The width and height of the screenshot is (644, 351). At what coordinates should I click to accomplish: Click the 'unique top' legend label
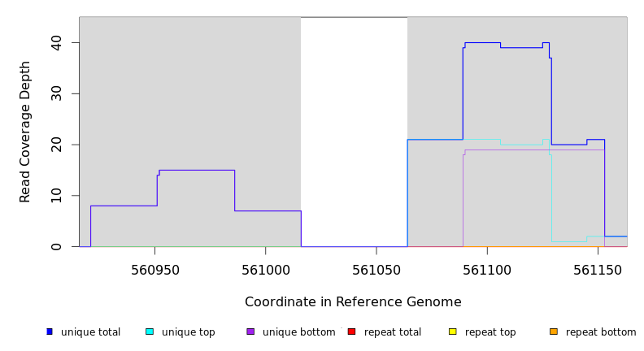click(x=188, y=332)
